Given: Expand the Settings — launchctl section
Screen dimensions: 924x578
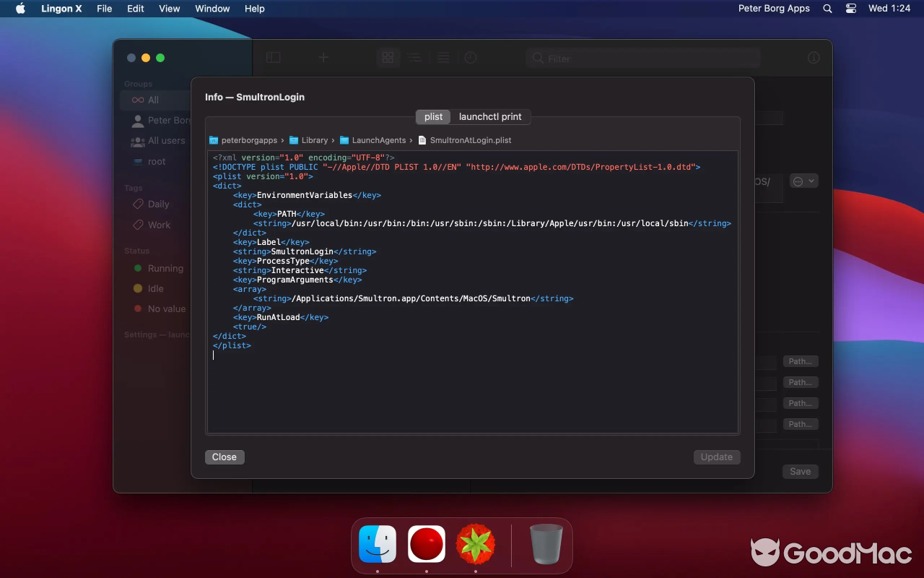Looking at the screenshot, I should (x=154, y=335).
